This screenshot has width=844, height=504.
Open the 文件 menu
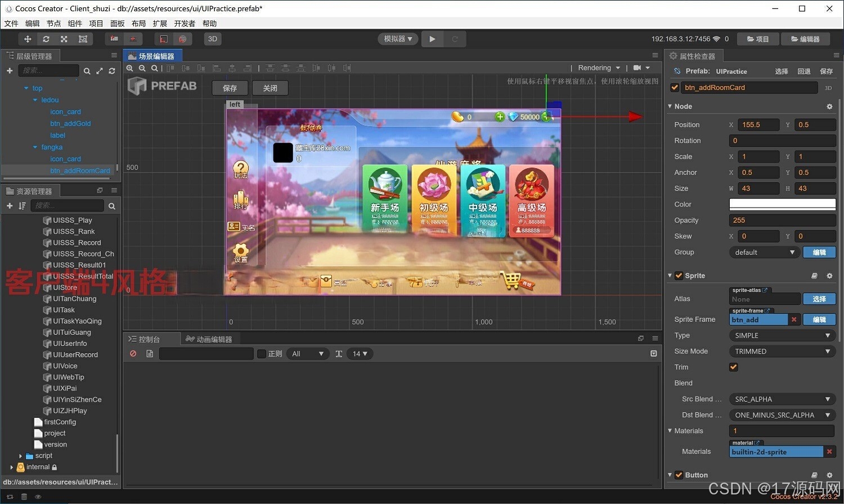click(11, 23)
